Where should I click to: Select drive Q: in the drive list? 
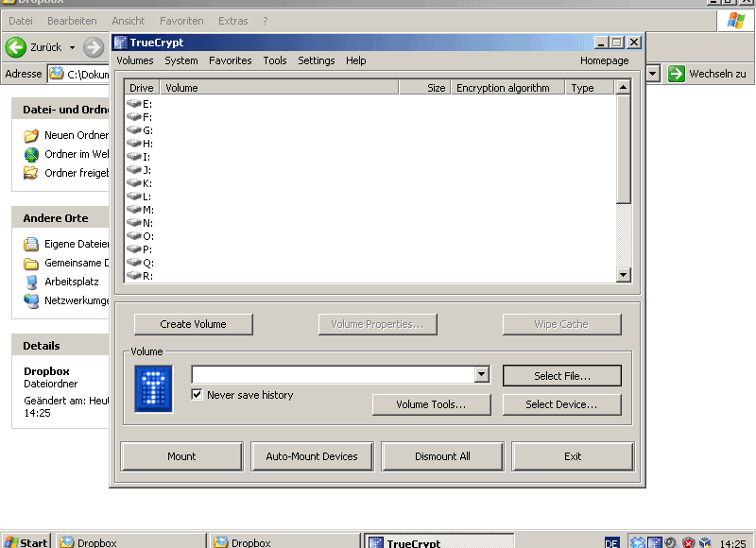pyautogui.click(x=139, y=264)
